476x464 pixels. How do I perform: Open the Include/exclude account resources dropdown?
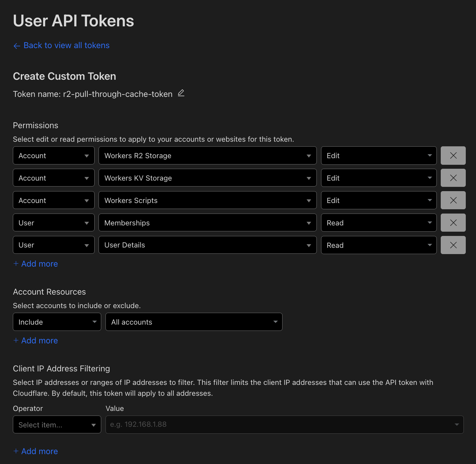pos(57,322)
